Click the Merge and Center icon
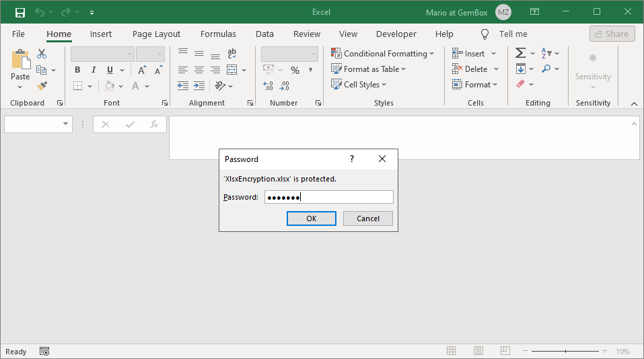 coord(232,70)
